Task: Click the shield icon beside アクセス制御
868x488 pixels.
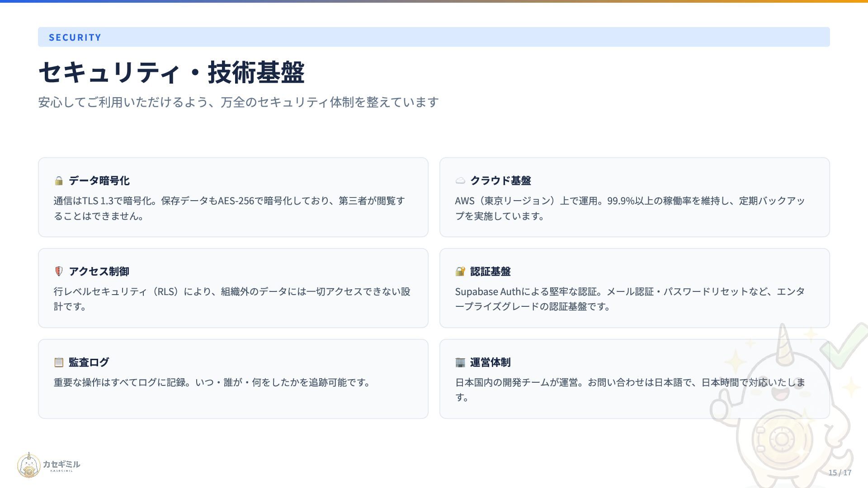Action: tap(59, 272)
